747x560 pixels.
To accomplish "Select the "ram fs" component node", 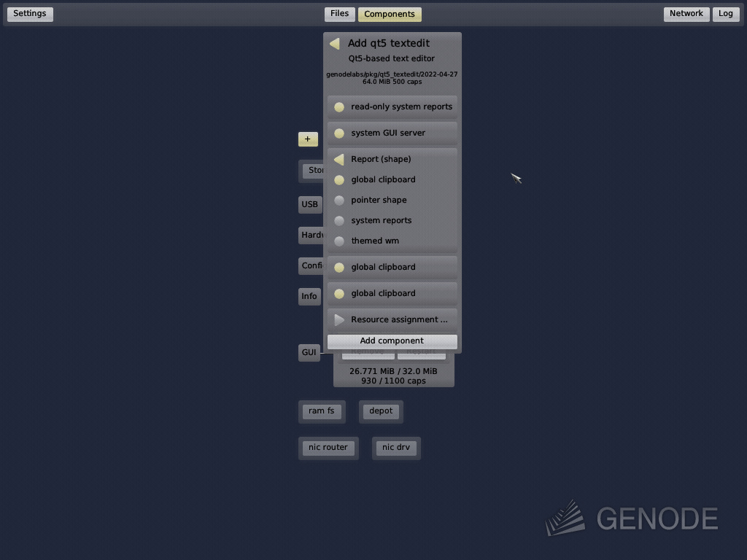I will (322, 411).
